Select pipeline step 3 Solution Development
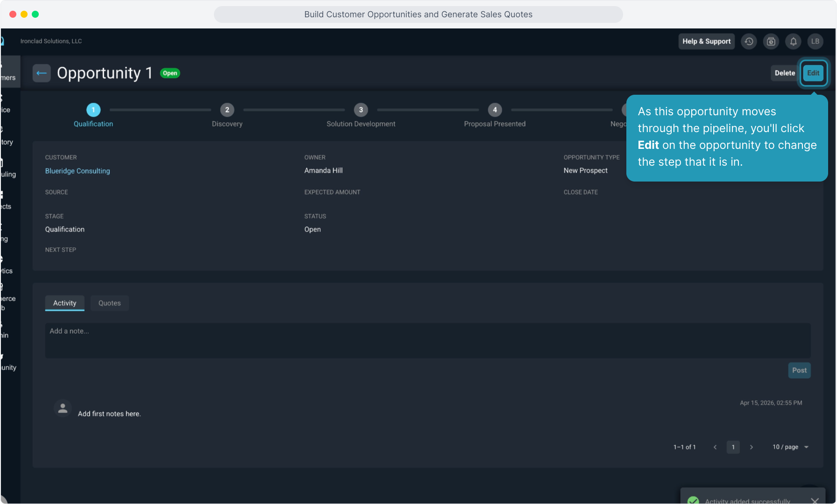The width and height of the screenshot is (837, 504). click(361, 110)
